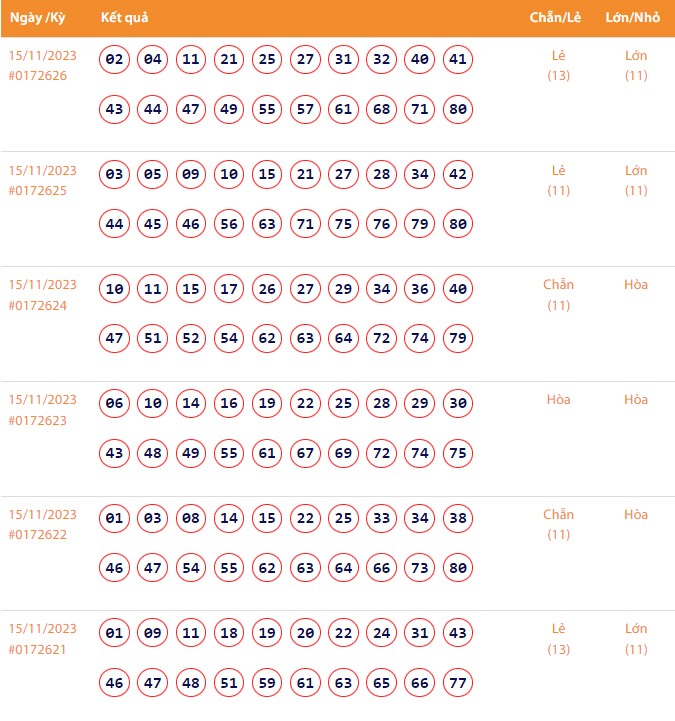Select draw ID #0172621
Viewport: 675px width, 721px height.
pyautogui.click(x=38, y=650)
